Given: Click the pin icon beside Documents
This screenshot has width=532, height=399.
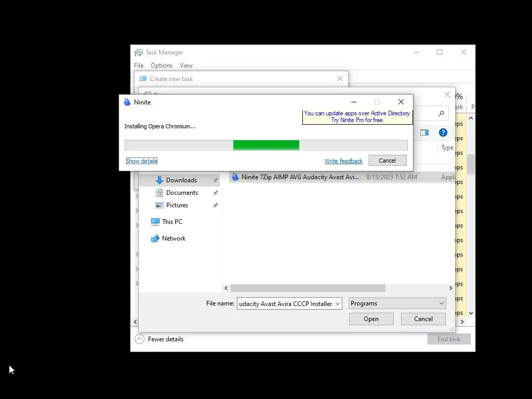Looking at the screenshot, I should point(215,193).
